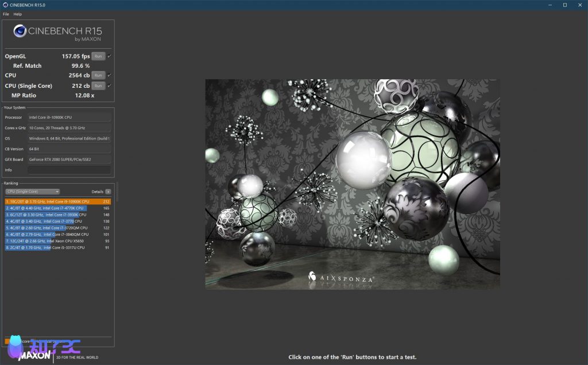Click the Info input field

pyautogui.click(x=69, y=170)
